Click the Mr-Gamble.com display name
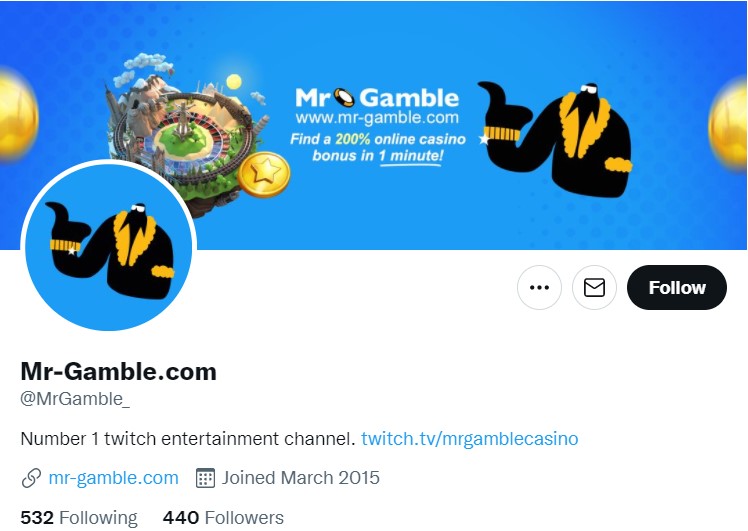Screen dimensions: 748x531 (118, 371)
